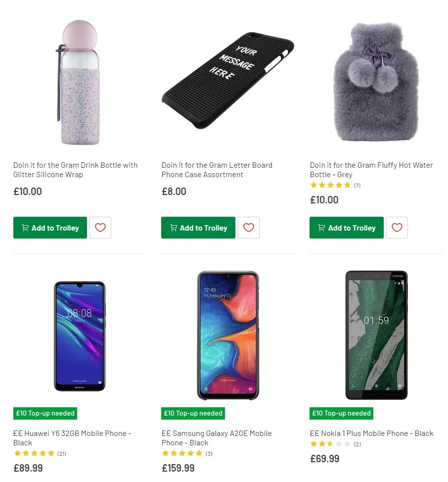This screenshot has height=482, width=448.
Task: Click the trolley icon on the Huawei Y6 button
Action: point(25,480)
